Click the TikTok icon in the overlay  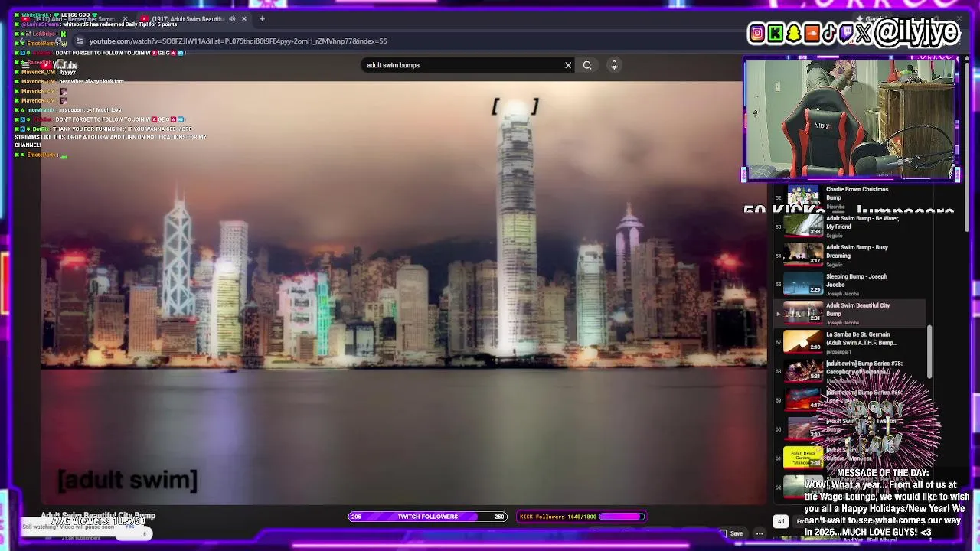click(x=829, y=33)
